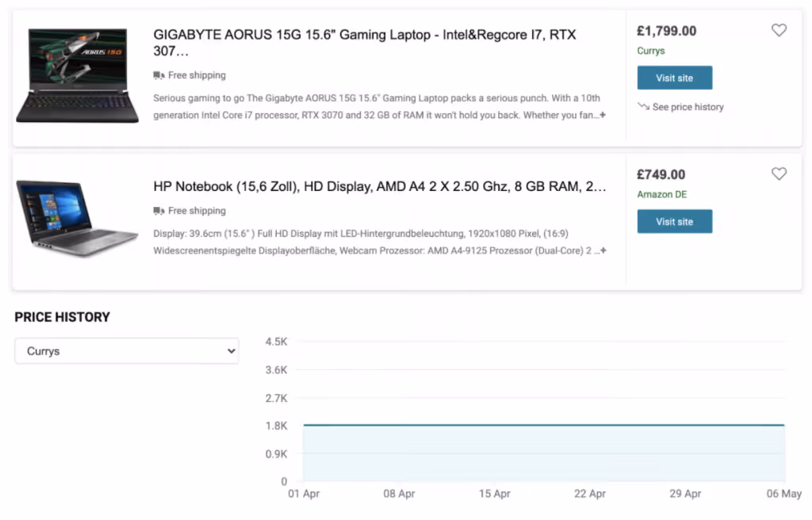Click the price trend icon beside See price history
Screen dimensions: 812x520
(643, 106)
